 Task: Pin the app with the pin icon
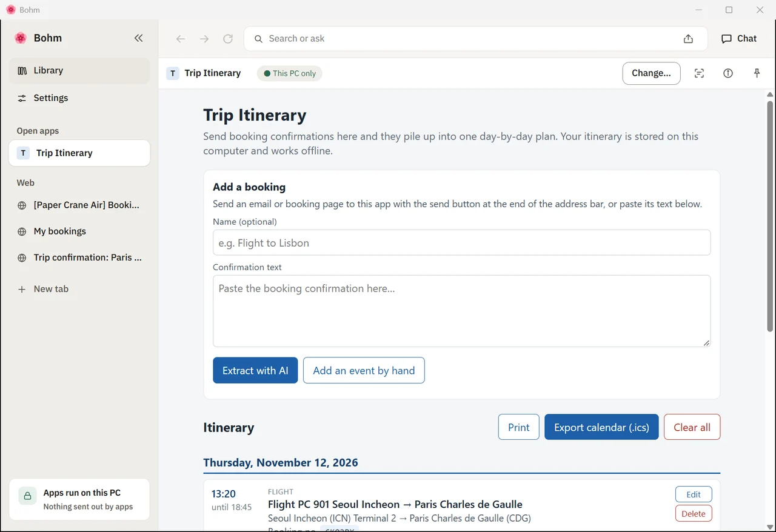coord(757,73)
